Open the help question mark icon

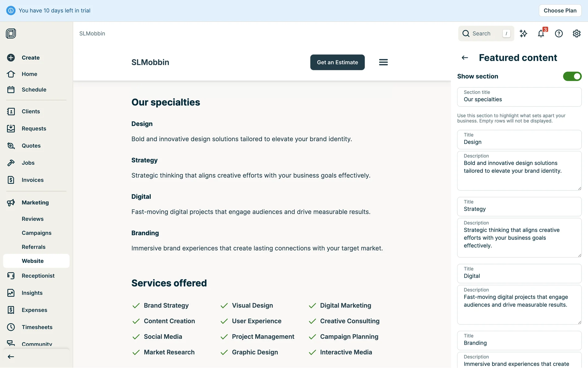559,33
